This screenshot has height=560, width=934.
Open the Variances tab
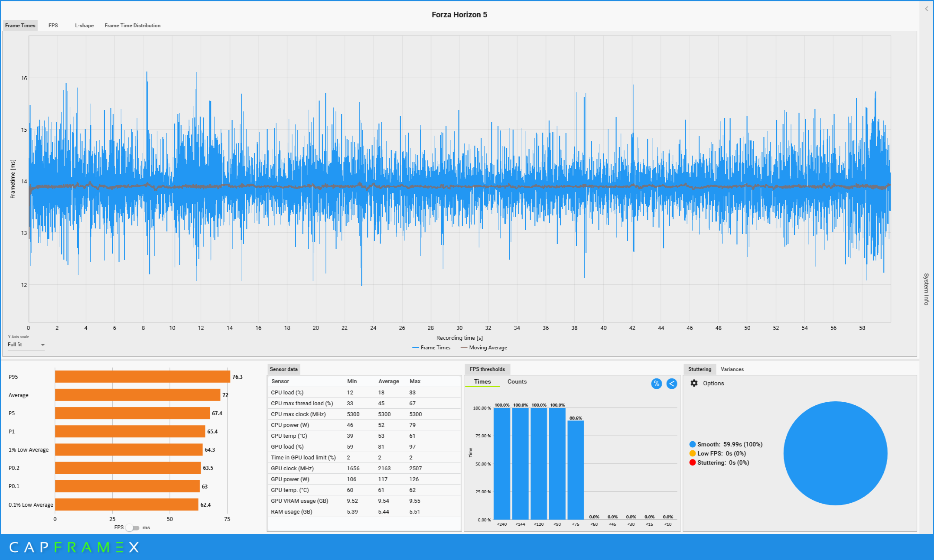point(732,369)
